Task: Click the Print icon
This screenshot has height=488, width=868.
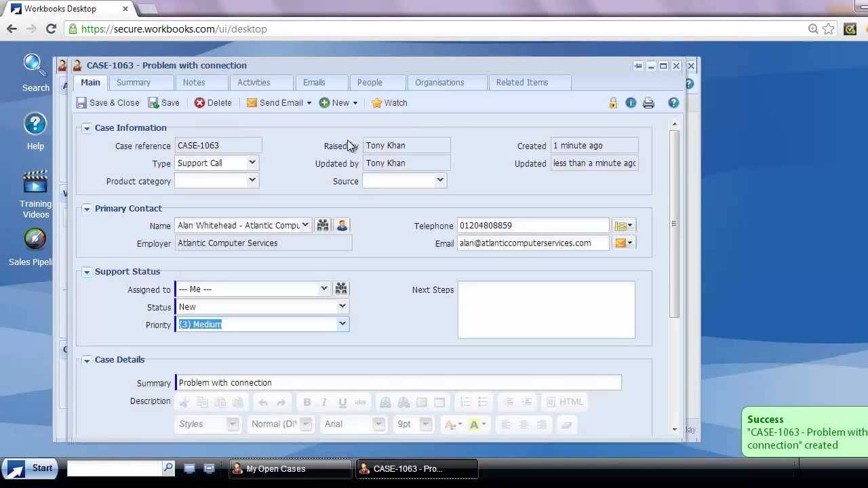Action: point(648,102)
